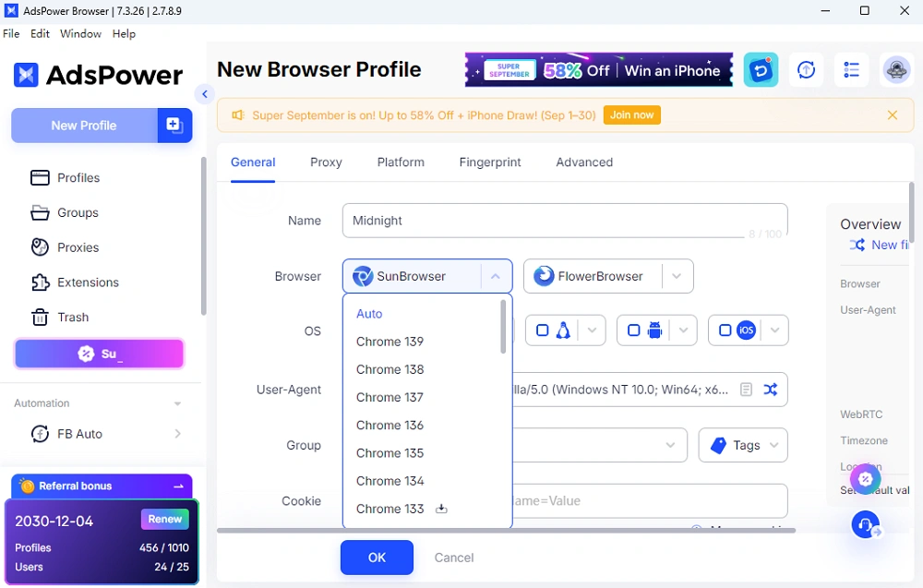Confirm with the OK button

click(377, 558)
